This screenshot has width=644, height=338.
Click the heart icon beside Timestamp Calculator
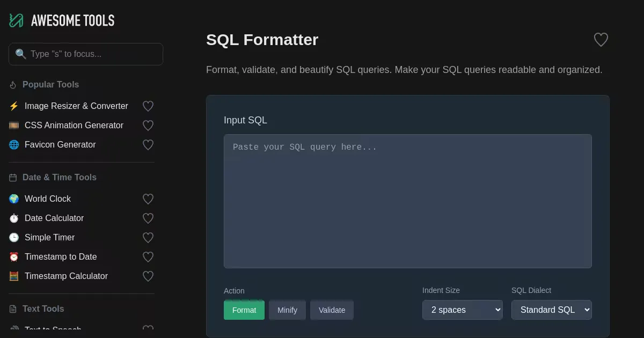(148, 276)
